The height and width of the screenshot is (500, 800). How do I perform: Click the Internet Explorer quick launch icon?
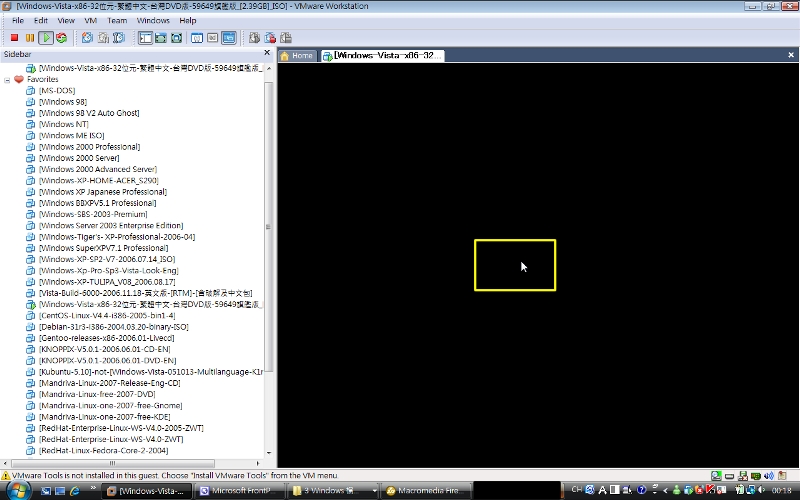(x=74, y=491)
